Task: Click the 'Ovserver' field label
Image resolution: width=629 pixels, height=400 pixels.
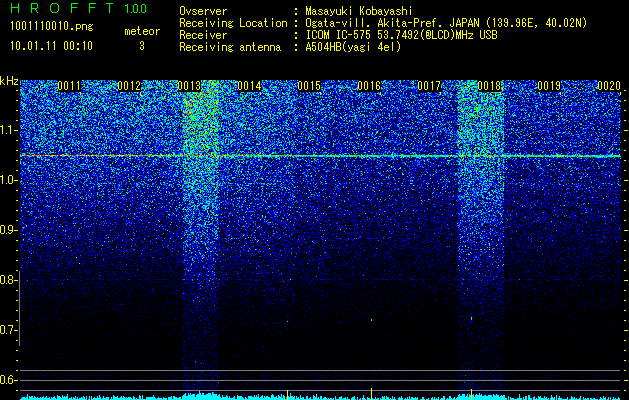Action: [203, 11]
